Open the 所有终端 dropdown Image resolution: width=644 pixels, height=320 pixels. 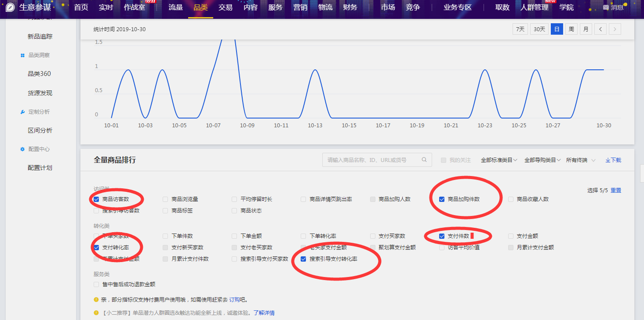click(x=581, y=160)
